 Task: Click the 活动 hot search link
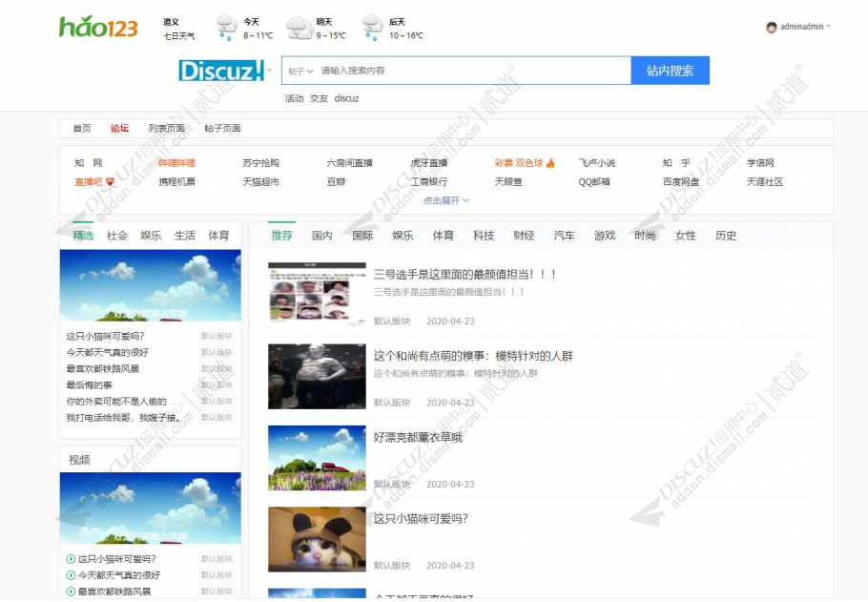(x=294, y=98)
